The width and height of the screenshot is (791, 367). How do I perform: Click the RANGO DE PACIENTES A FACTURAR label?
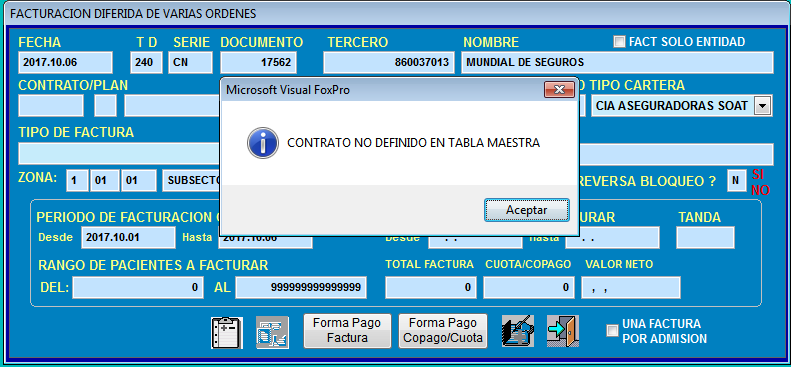pyautogui.click(x=153, y=265)
